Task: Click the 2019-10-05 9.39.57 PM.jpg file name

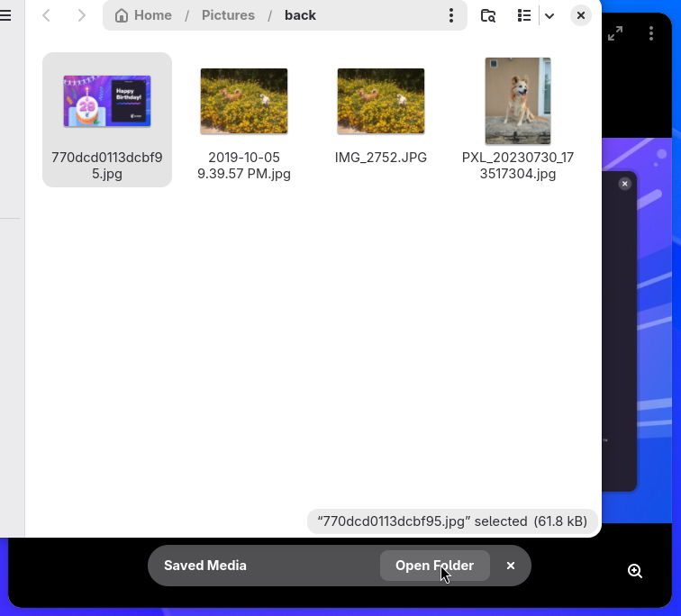Action: point(244,166)
